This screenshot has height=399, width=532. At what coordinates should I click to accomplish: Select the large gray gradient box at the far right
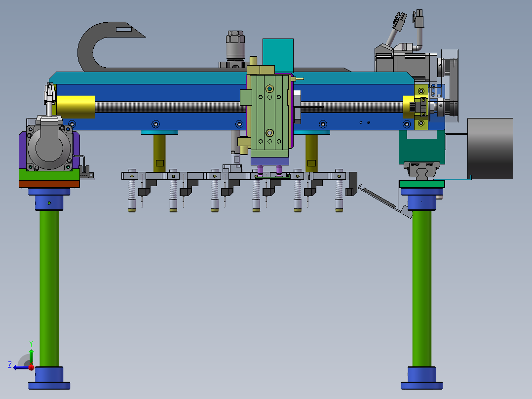click(x=490, y=149)
